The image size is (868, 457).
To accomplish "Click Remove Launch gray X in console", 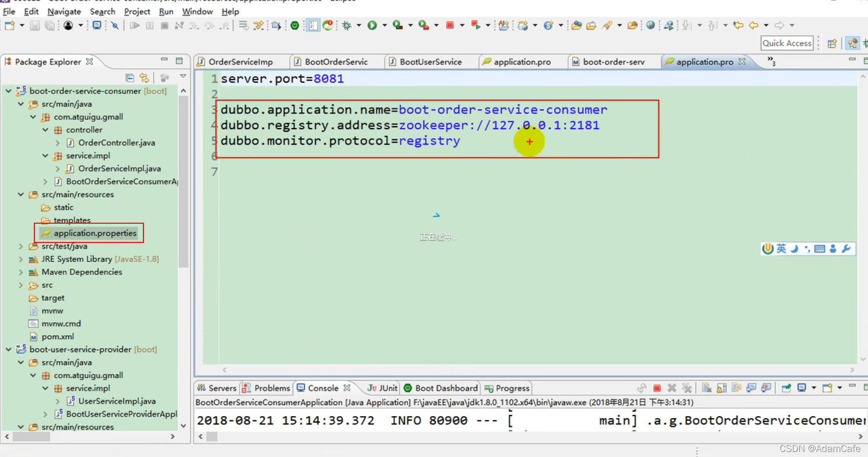I will (x=672, y=388).
